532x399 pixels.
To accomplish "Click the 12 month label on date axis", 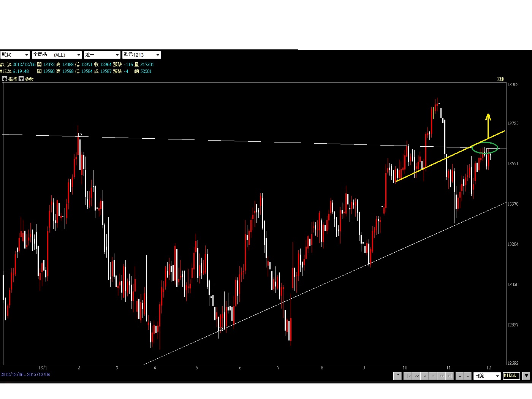I will (488, 368).
